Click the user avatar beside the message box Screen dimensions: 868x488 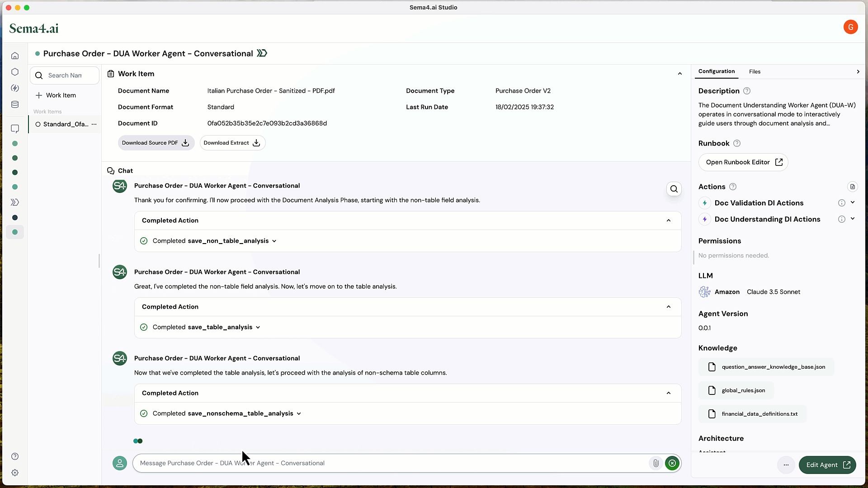coord(120,463)
